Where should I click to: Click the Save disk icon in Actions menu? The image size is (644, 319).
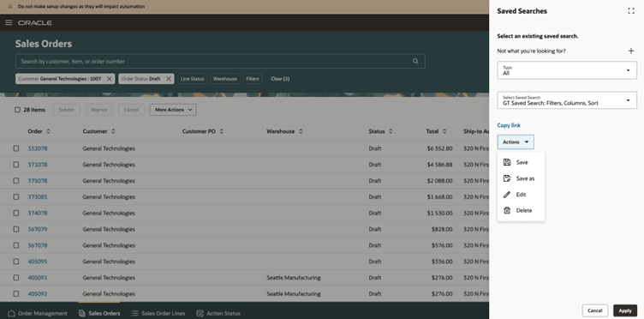507,162
